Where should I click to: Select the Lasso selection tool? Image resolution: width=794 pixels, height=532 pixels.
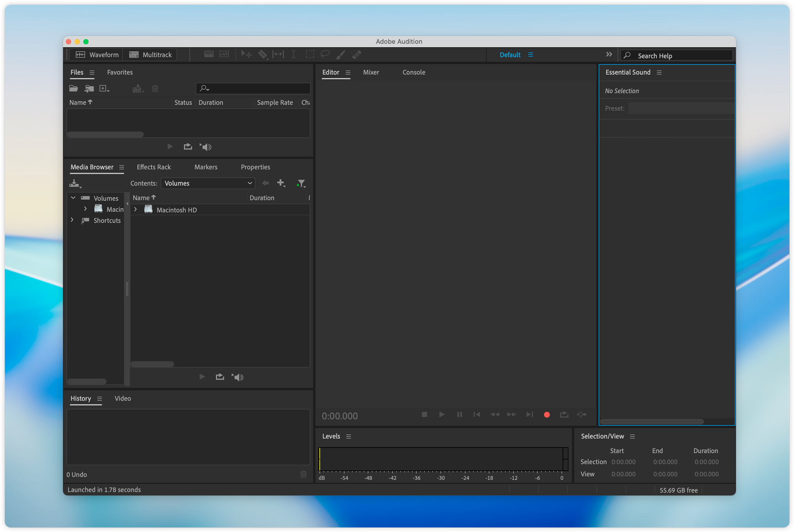click(325, 54)
